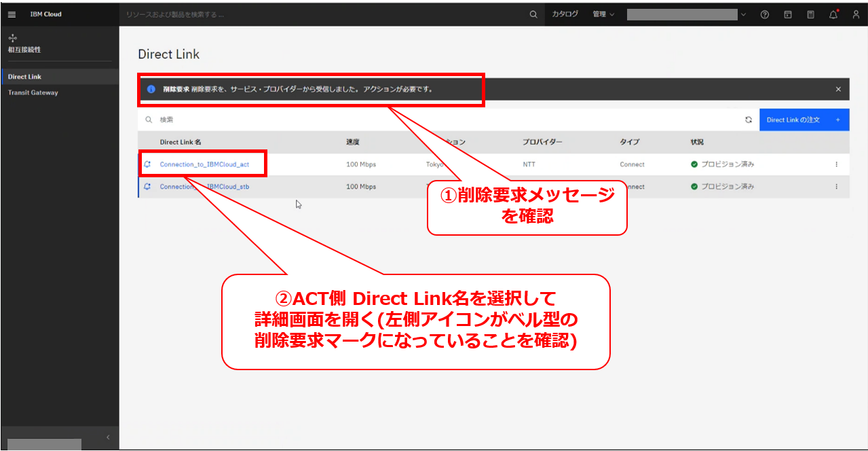Click bell icon beside Connection_to_IBMCloud_act

click(147, 164)
